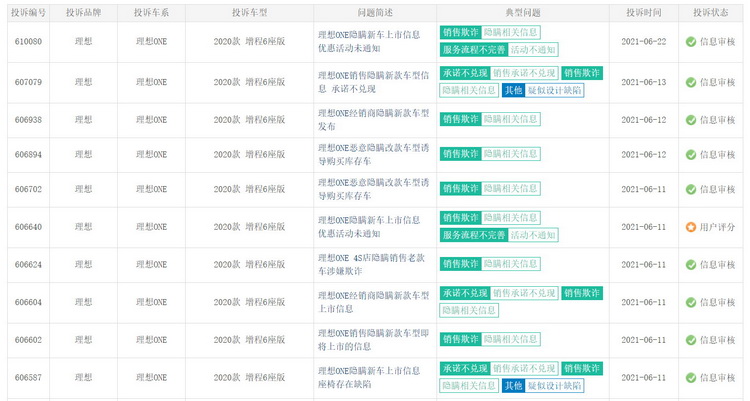
Task: Click blue 其他 tag in row 607079
Action: click(513, 90)
